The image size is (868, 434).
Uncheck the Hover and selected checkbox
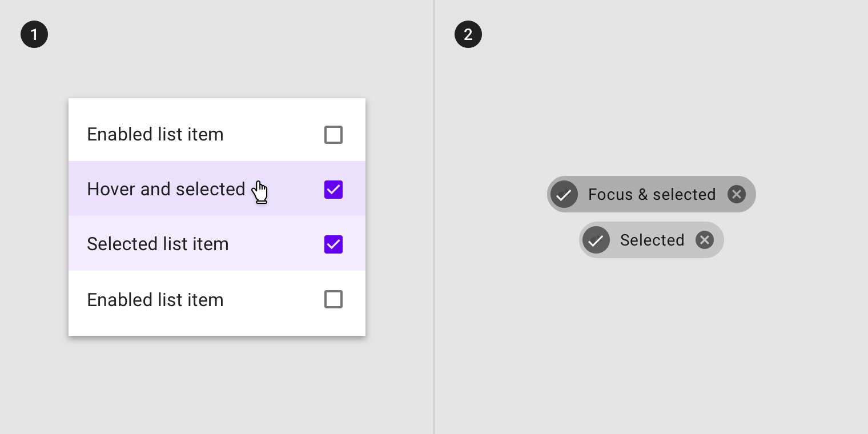pyautogui.click(x=333, y=190)
